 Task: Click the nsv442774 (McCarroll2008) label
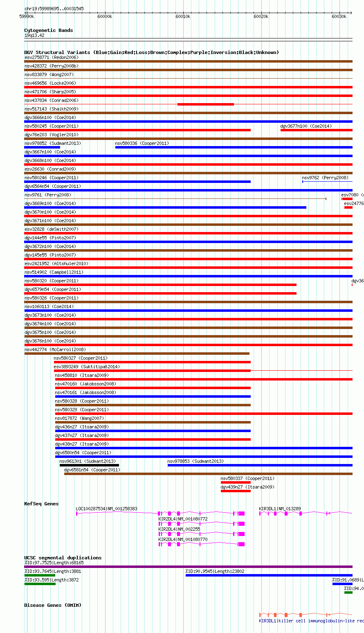coord(55,349)
